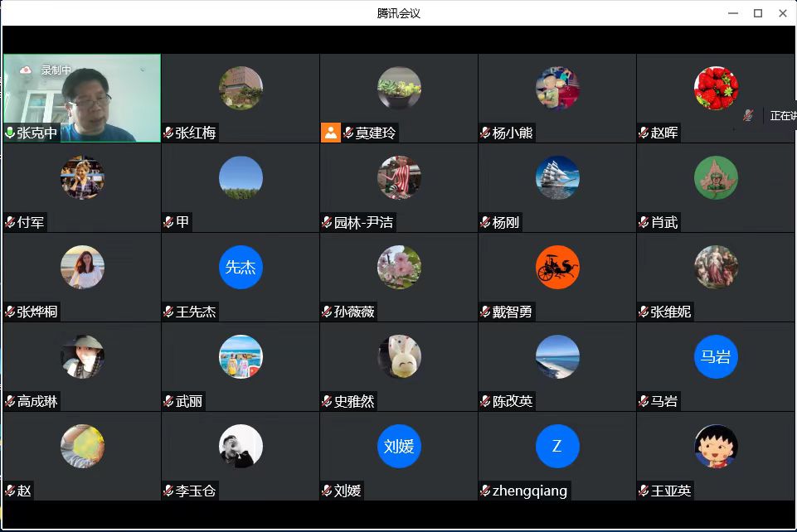Select 赵晖's strawberry avatar
Screen dimensions: 797x532
716,89
